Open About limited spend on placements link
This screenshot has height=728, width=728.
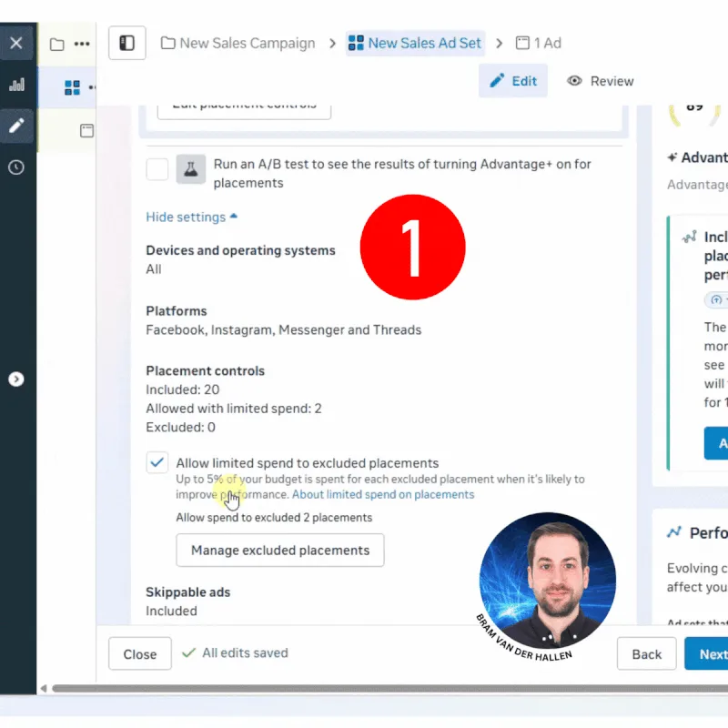tap(383, 494)
